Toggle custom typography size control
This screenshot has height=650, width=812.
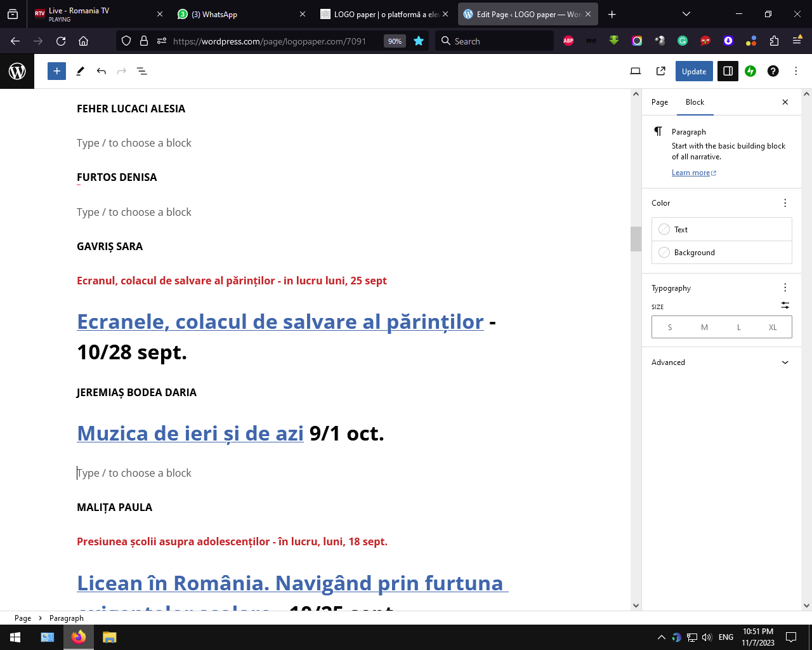pyautogui.click(x=785, y=305)
